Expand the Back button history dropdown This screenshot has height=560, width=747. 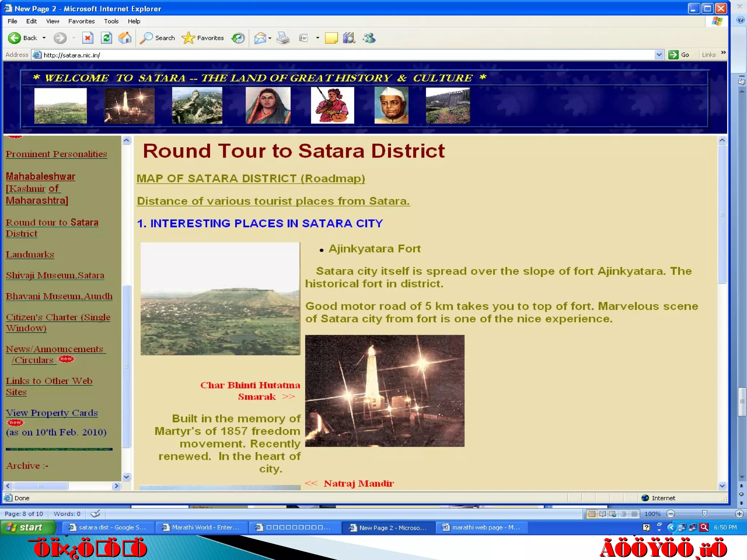(x=44, y=38)
